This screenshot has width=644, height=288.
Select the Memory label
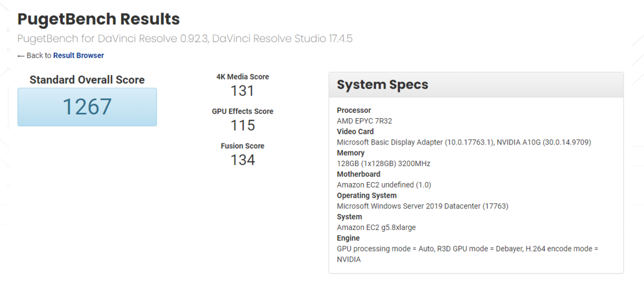click(x=350, y=153)
